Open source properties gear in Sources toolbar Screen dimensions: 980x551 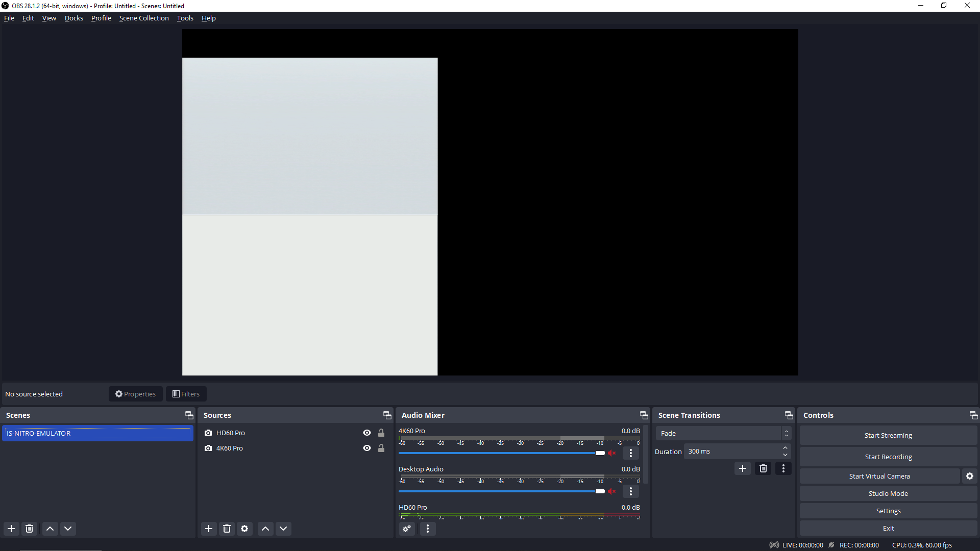tap(244, 529)
